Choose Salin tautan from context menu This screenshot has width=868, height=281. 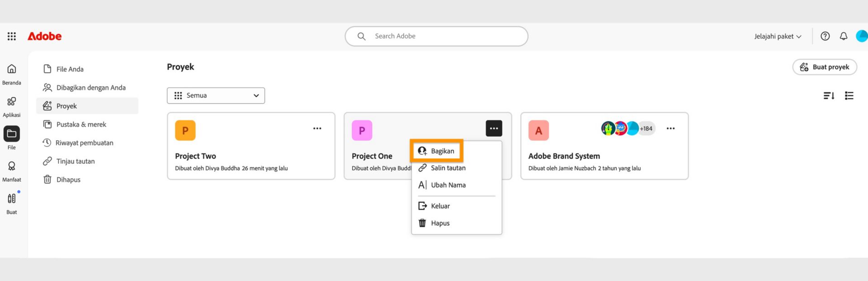448,167
